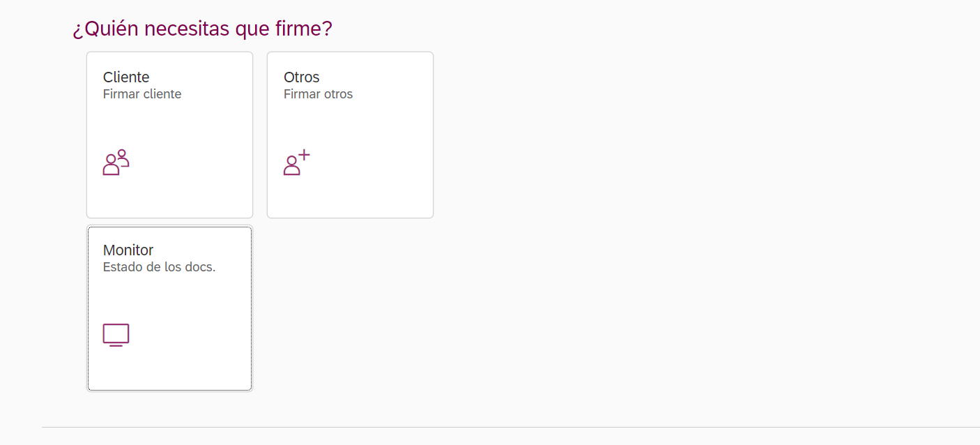Screen dimensions: 980x445
Task: Select the "Monitor" title text
Action: [x=128, y=250]
